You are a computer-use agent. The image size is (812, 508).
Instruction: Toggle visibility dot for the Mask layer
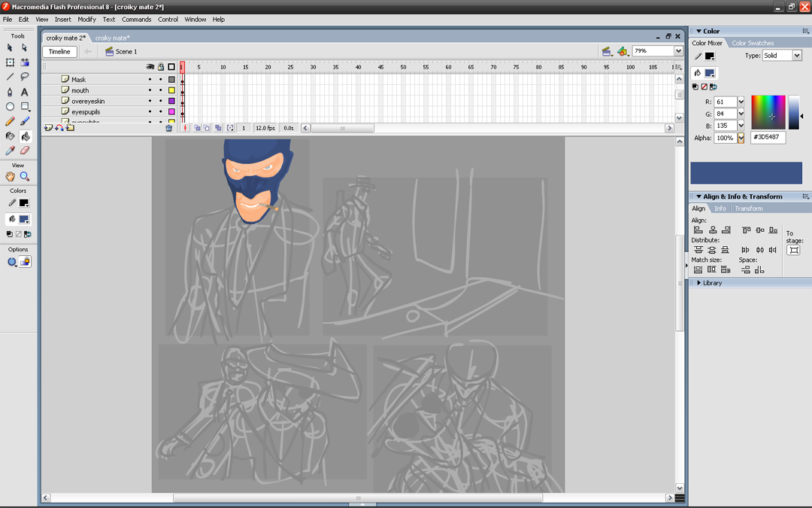point(150,80)
